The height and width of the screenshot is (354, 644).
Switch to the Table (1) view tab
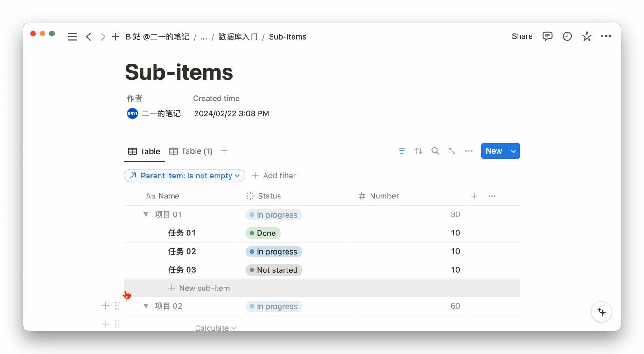[191, 151]
